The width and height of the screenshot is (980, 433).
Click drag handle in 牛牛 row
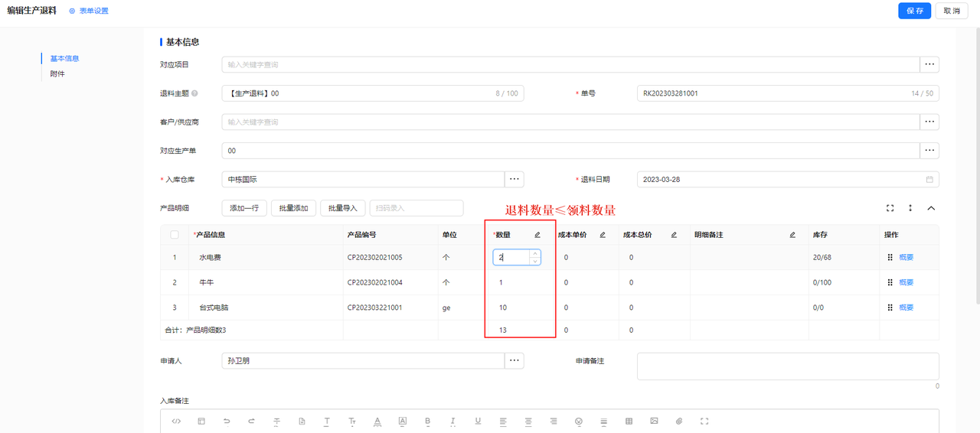pyautogui.click(x=890, y=282)
